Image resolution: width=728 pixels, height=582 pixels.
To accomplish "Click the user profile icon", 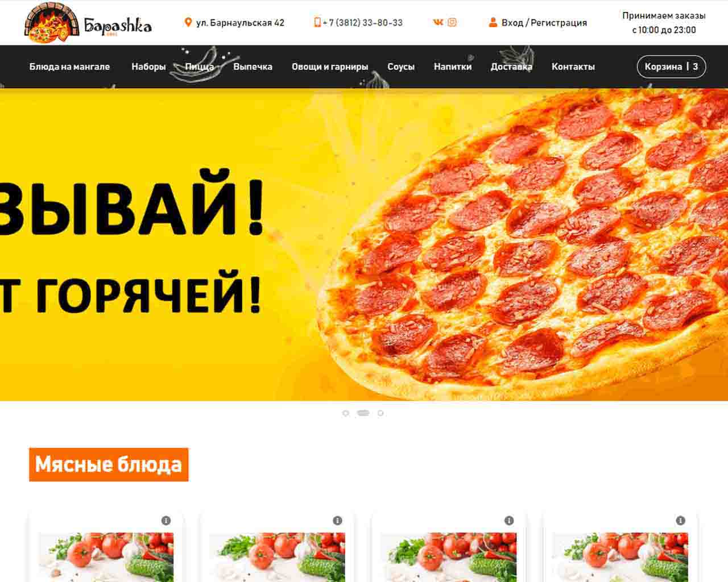I will [493, 22].
